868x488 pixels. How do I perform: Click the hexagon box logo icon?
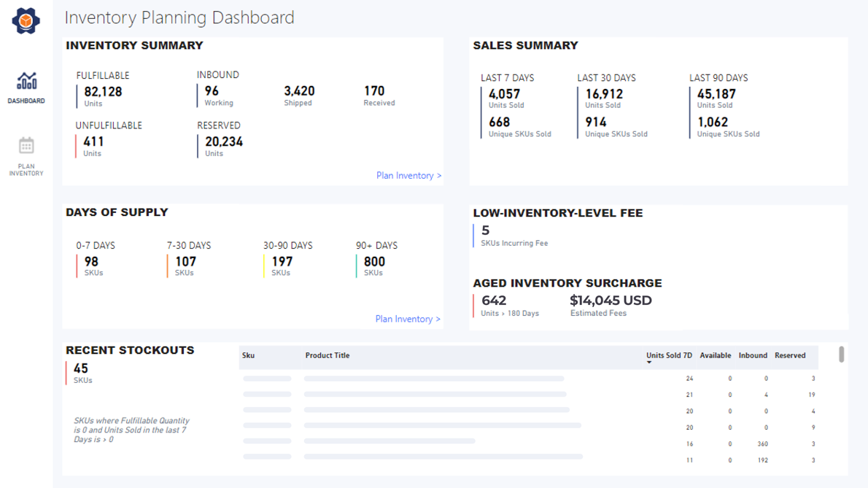[x=26, y=20]
